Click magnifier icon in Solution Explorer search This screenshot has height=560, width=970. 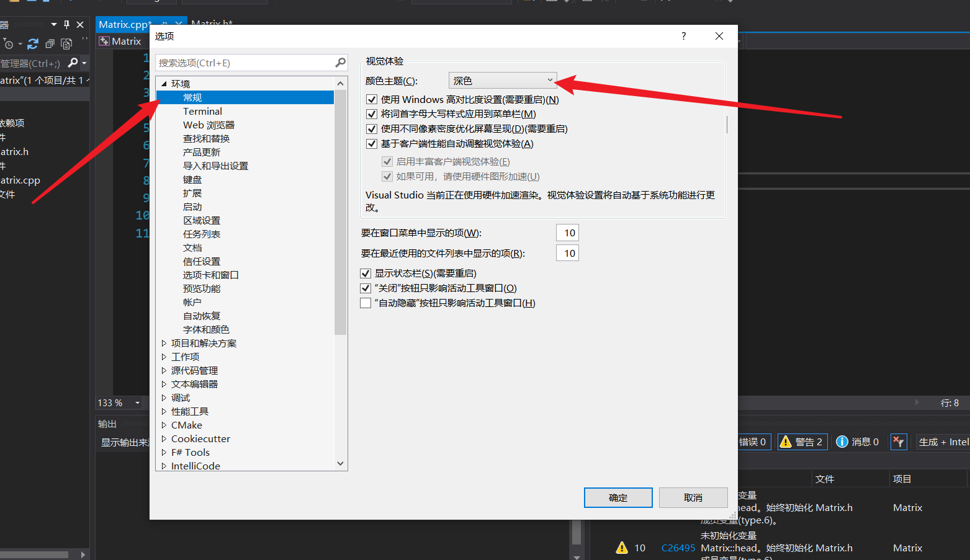pyautogui.click(x=73, y=63)
